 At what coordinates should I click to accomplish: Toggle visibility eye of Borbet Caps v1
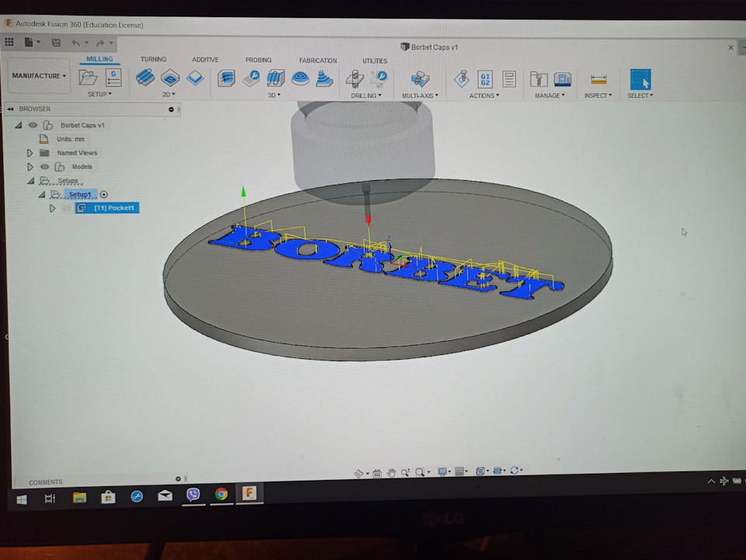pyautogui.click(x=33, y=125)
